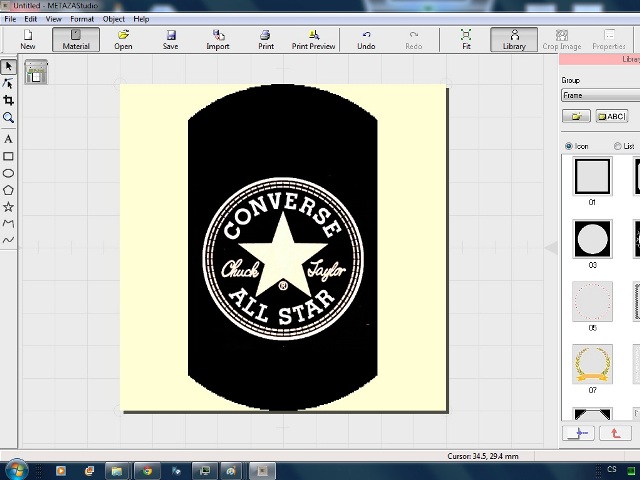The height and width of the screenshot is (480, 640).
Task: Select the magnifier zoom tool
Action: pyautogui.click(x=8, y=118)
